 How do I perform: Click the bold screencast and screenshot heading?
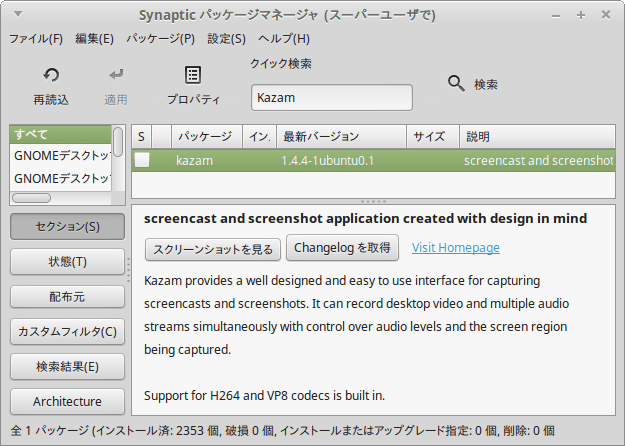pos(365,218)
